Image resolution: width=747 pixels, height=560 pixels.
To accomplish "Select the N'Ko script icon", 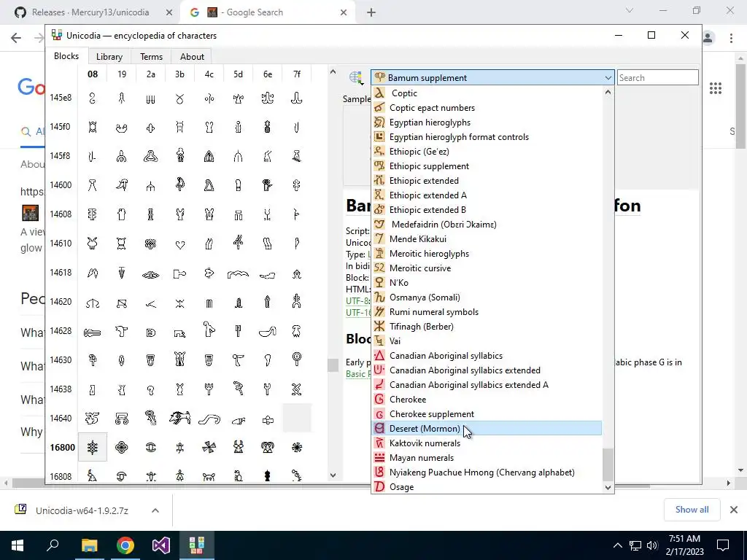I will click(379, 283).
